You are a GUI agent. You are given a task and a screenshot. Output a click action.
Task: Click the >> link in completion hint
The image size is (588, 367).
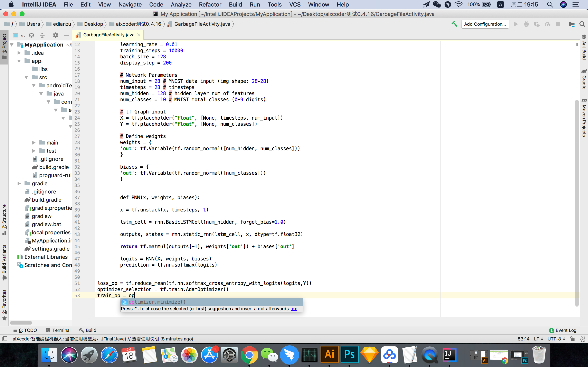tap(294, 309)
